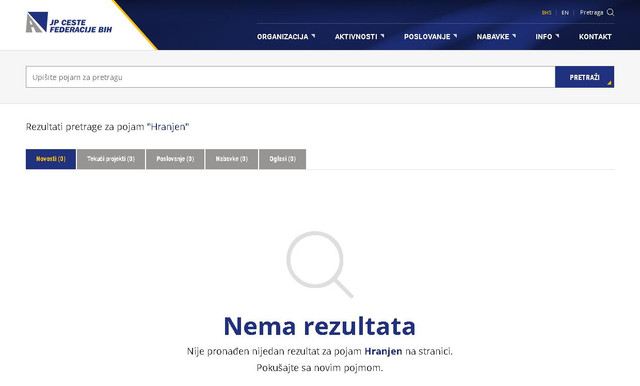The width and height of the screenshot is (640, 386).
Task: Expand the POSLOVANJE menu
Action: click(431, 37)
